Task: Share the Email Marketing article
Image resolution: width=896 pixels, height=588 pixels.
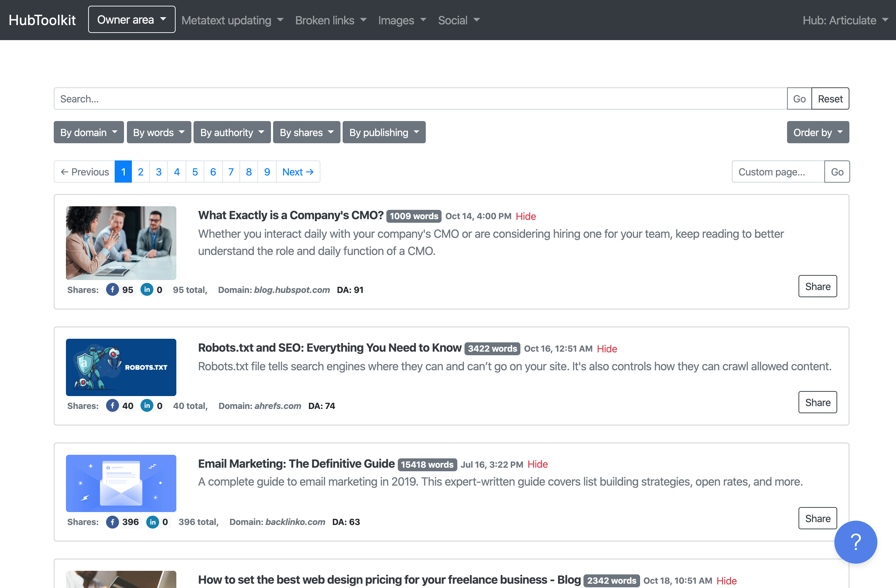Action: [x=817, y=518]
